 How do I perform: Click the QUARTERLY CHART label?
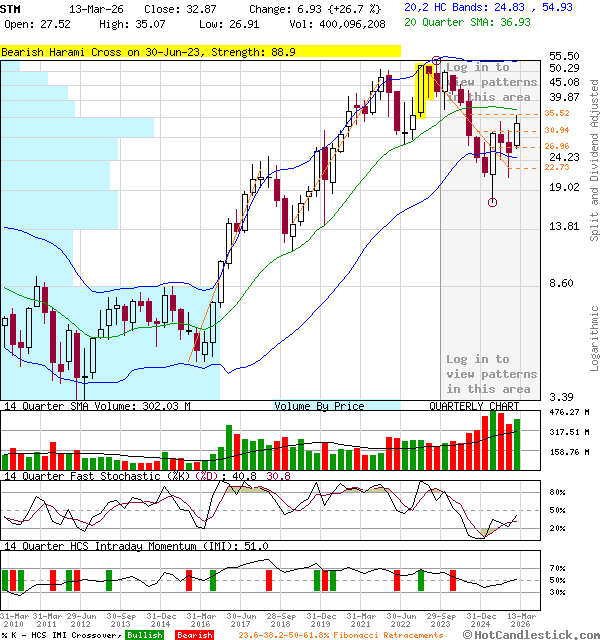click(474, 406)
